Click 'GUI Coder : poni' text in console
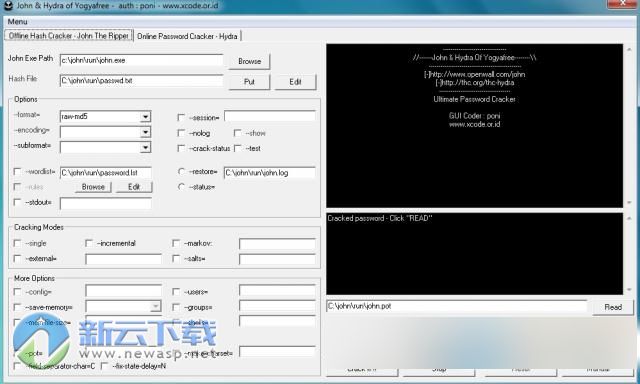This screenshot has height=384, width=640. [x=474, y=116]
